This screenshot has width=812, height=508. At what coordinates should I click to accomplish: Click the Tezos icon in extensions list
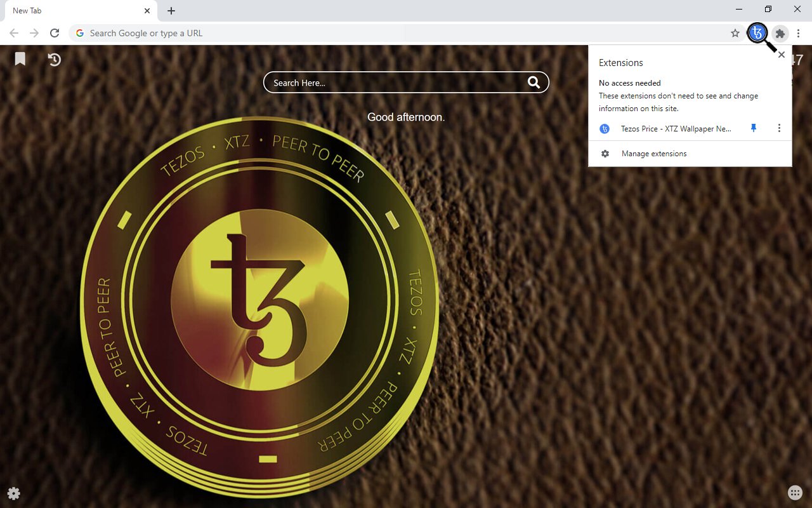click(605, 128)
